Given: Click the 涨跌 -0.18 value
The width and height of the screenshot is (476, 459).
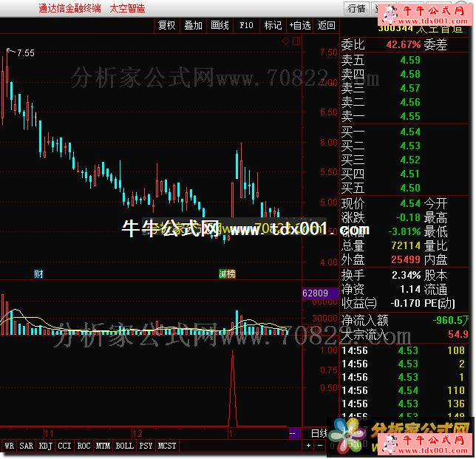Looking at the screenshot, I should click(x=408, y=217).
